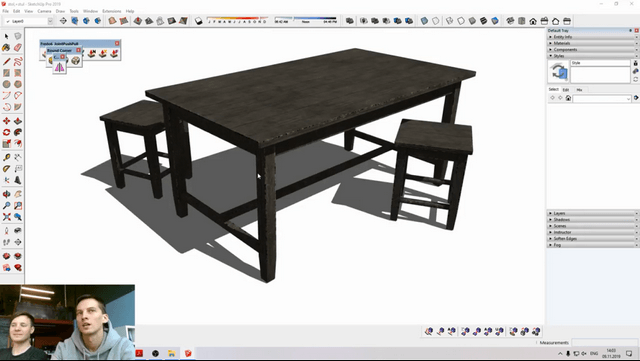The width and height of the screenshot is (640, 361).
Task: Expand the Fog panel
Action: pyautogui.click(x=593, y=245)
